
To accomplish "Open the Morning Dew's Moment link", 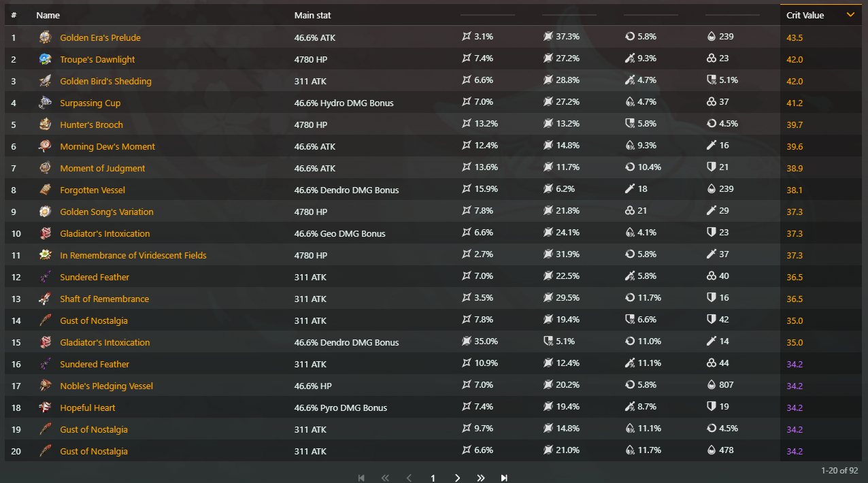I will [107, 146].
